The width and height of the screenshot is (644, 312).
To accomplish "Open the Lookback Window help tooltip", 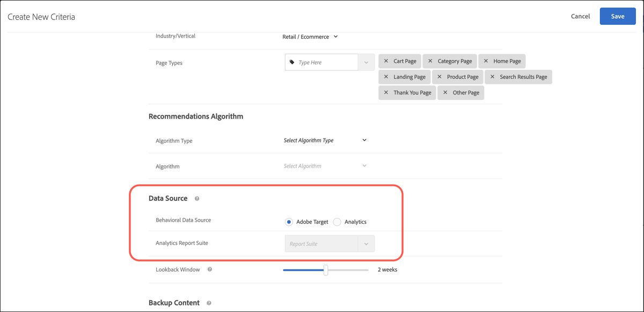I will 210,270.
